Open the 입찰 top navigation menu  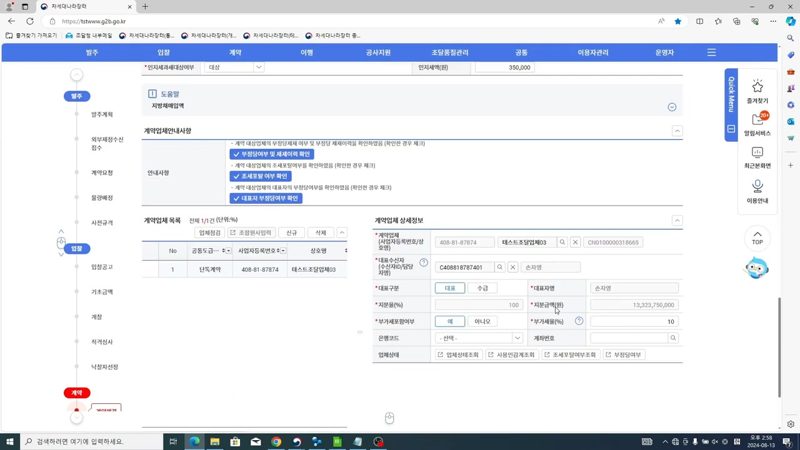[164, 53]
